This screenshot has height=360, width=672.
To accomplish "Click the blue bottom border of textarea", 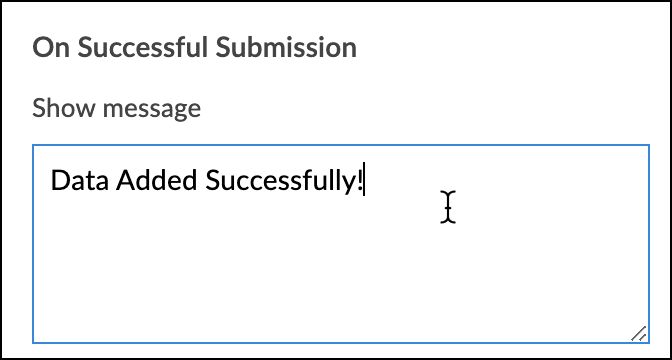I will (x=341, y=343).
